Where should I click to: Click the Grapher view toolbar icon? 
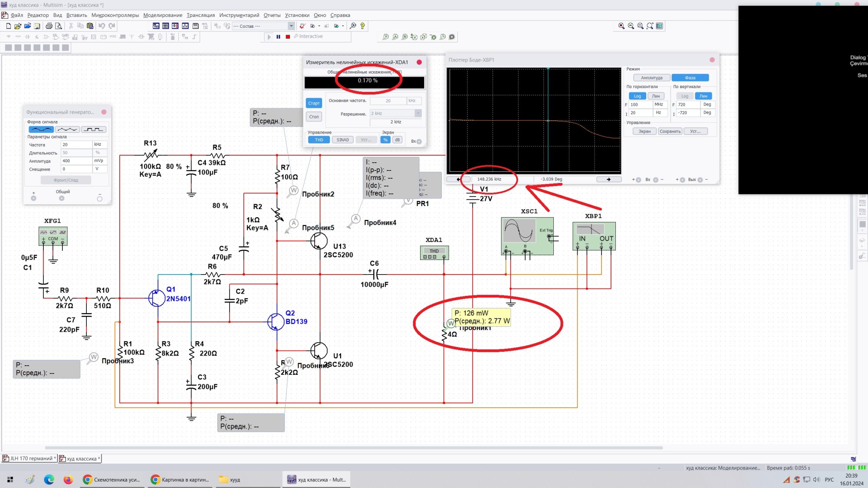click(x=185, y=26)
